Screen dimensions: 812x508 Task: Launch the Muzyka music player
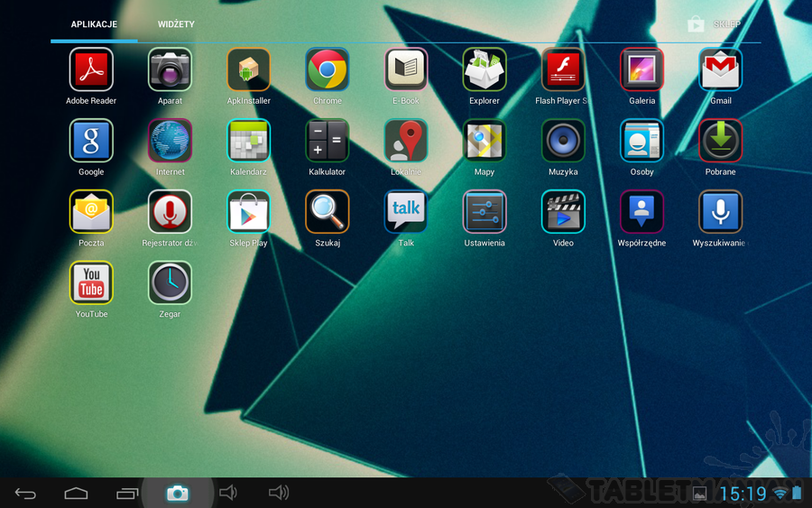(563, 141)
